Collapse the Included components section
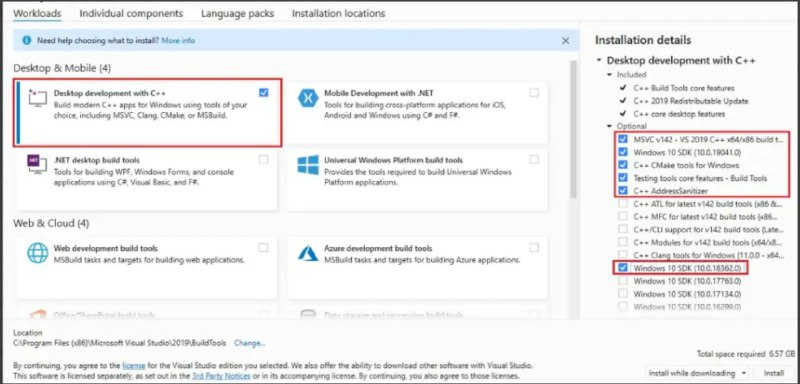Image resolution: width=800 pixels, height=384 pixels. tap(609, 74)
